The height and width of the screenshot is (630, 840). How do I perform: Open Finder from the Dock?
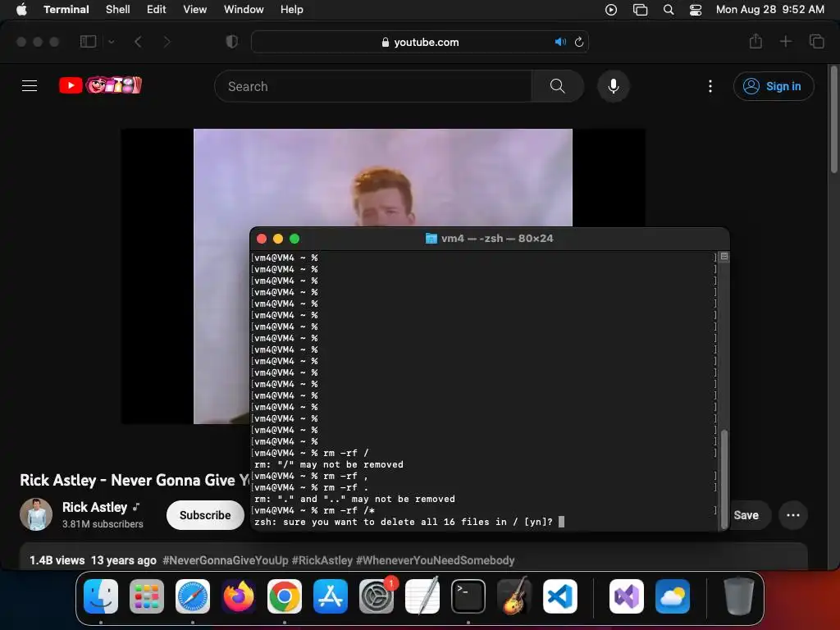click(x=101, y=596)
